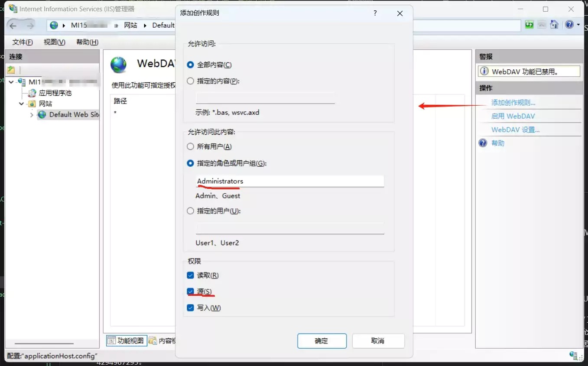
Task: Click the 指定的内容 text field
Action: (x=265, y=98)
